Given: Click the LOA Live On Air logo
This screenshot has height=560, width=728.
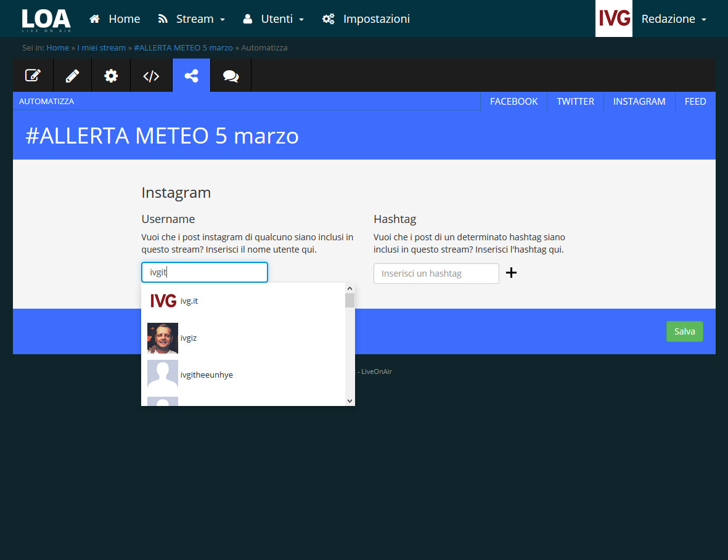Looking at the screenshot, I should (46, 20).
